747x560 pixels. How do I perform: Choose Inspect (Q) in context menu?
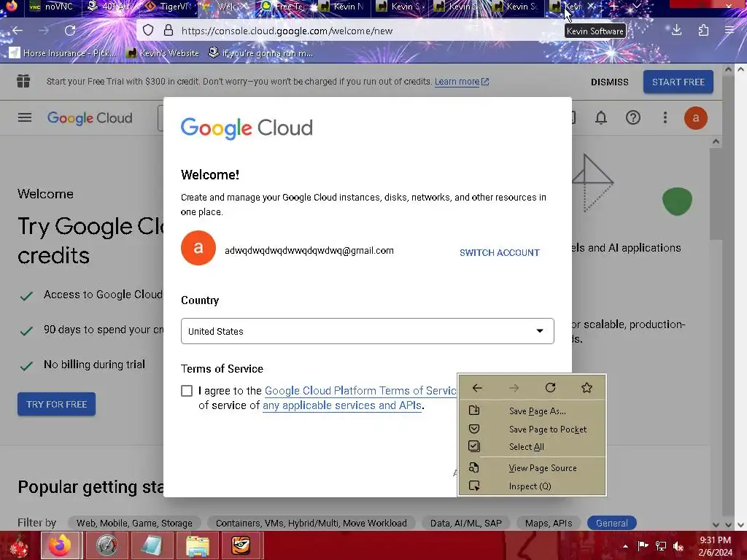click(x=532, y=486)
